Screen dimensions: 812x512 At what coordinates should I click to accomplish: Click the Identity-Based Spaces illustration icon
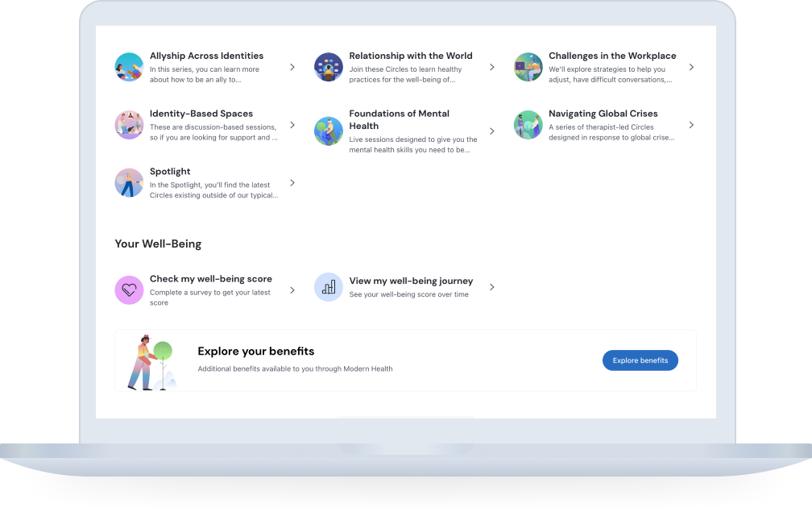click(x=129, y=125)
